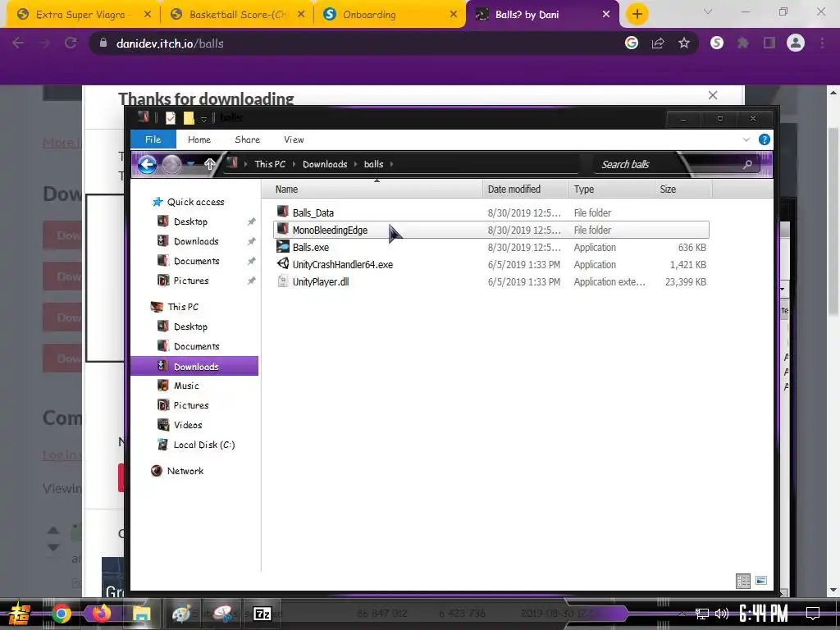Image resolution: width=840 pixels, height=630 pixels.
Task: Open a new Chrome tab with plus button
Action: [637, 15]
